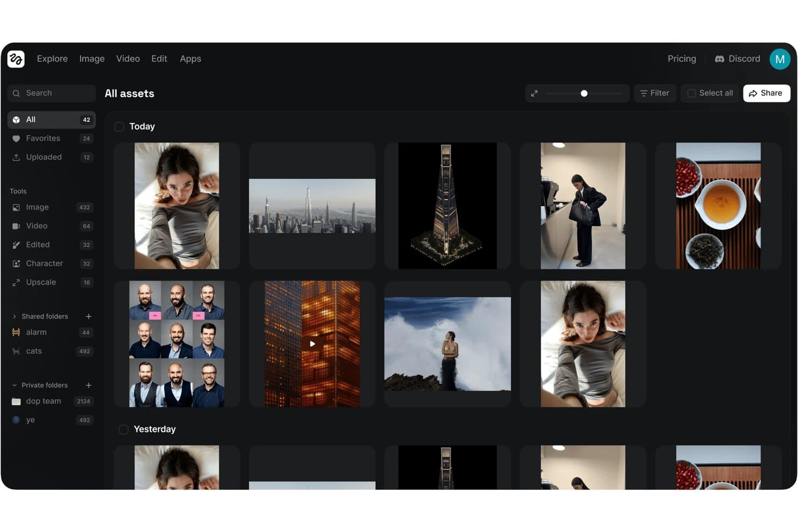Viewport: 798px width, 532px height.
Task: Click the folder icon beside dop team
Action: pos(16,402)
